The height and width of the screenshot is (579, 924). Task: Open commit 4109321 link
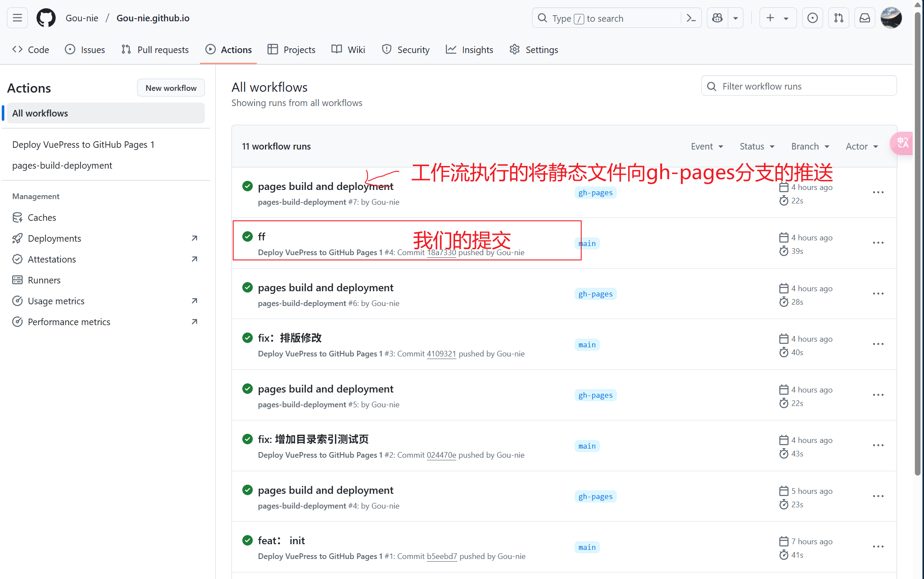coord(441,354)
